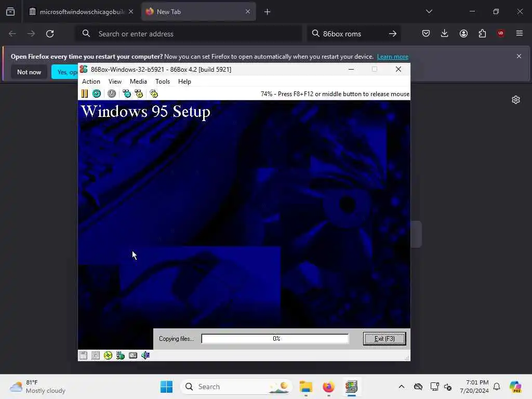Submit the 86box roms search arrow
Screen dimensions: 532x399
[393, 34]
